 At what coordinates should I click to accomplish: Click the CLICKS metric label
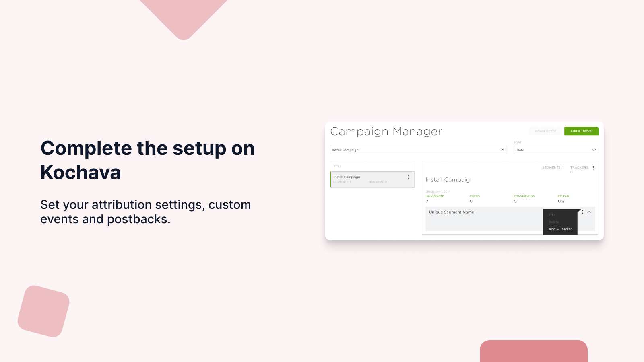[x=475, y=196]
